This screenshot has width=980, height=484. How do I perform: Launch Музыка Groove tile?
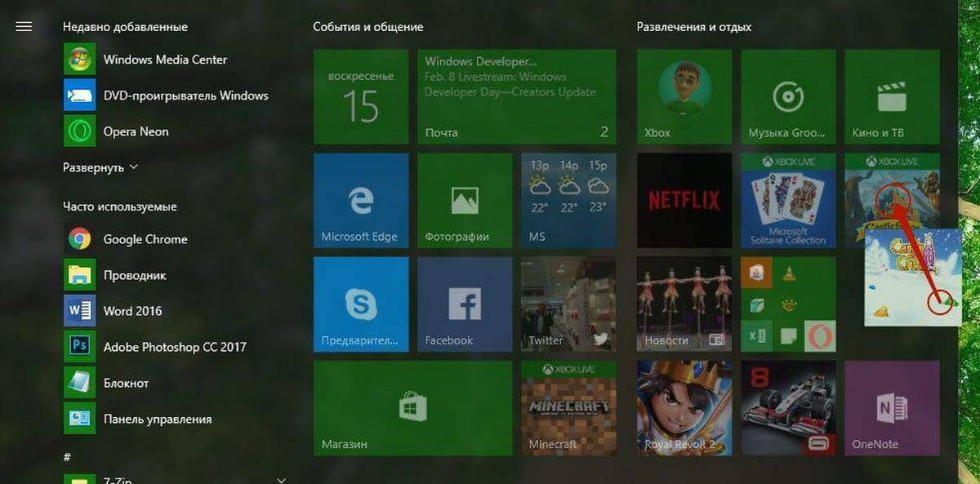[788, 96]
